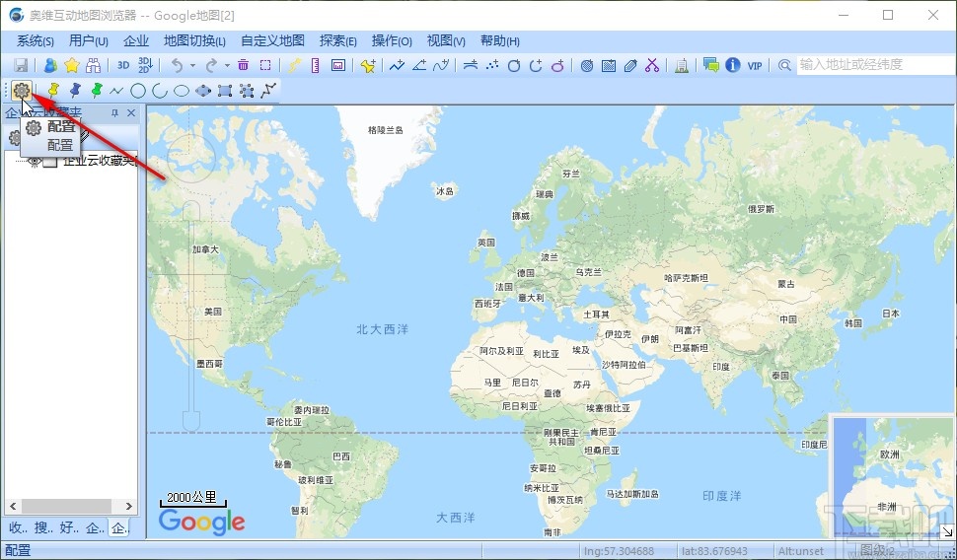Open the 帮助(H) menu

click(x=500, y=40)
